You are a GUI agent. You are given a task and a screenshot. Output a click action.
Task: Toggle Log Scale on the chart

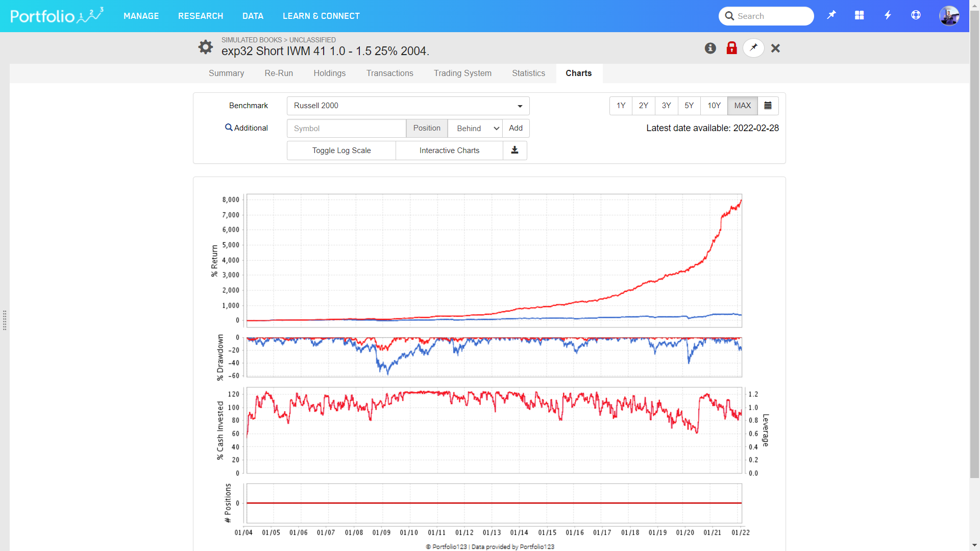click(x=341, y=151)
